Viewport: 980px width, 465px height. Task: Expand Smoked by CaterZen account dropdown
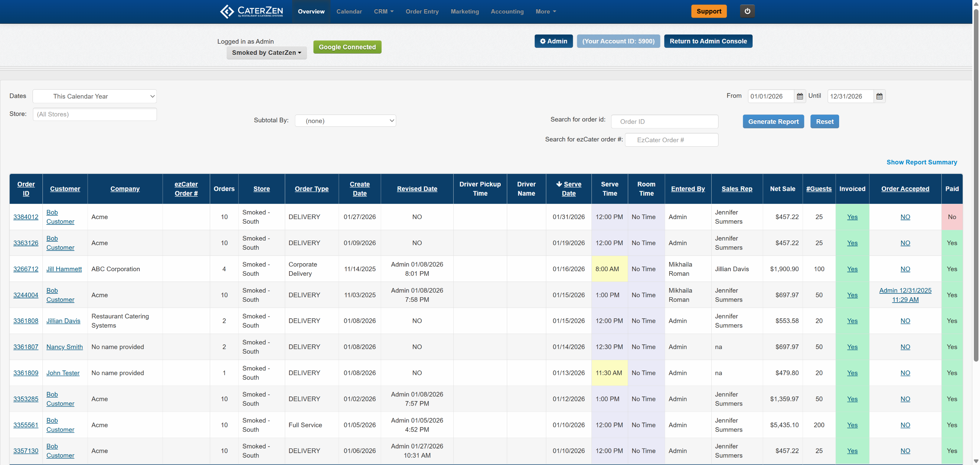click(266, 52)
